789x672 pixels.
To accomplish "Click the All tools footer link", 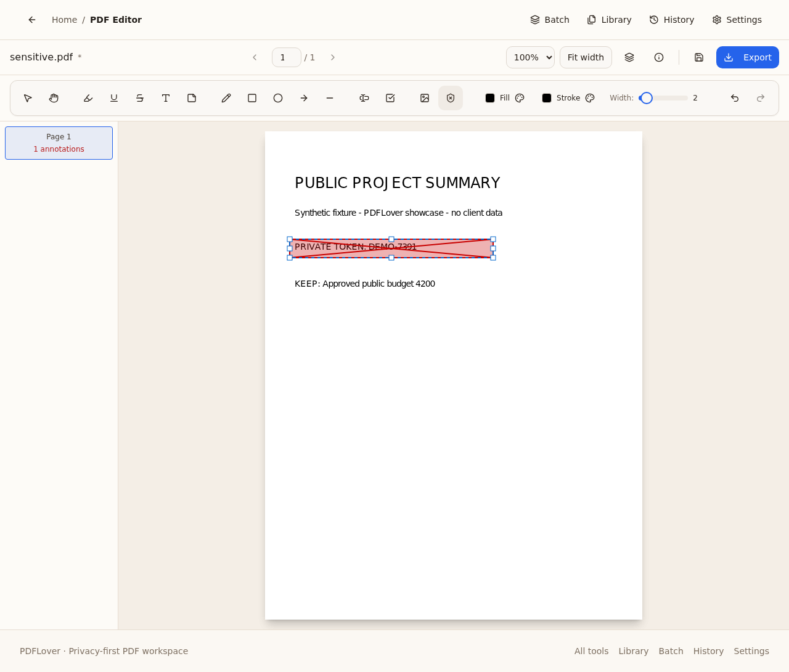I will [591, 651].
